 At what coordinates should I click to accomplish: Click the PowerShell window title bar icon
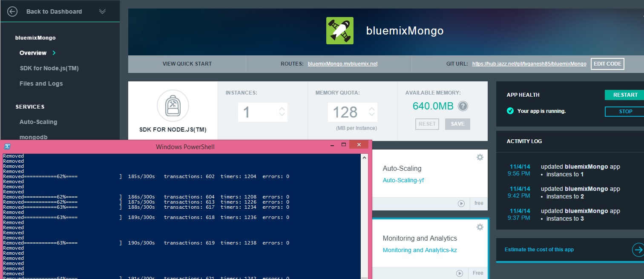7,147
